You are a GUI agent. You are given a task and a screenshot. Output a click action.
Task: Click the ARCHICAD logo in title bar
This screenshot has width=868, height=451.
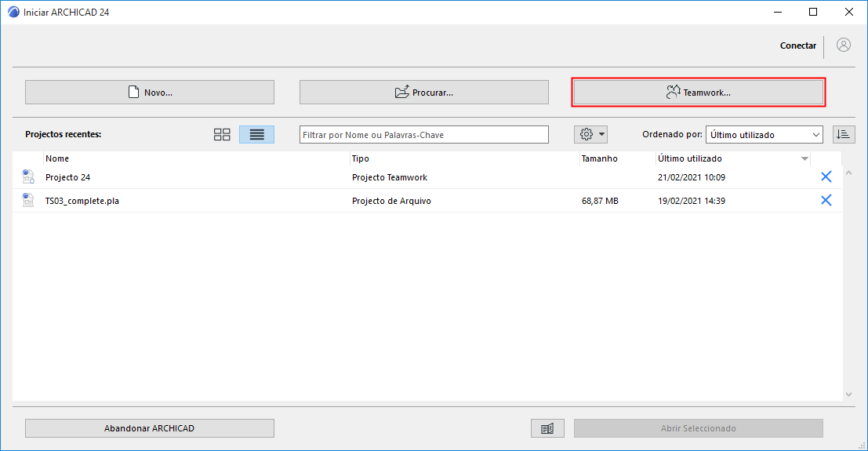point(13,12)
